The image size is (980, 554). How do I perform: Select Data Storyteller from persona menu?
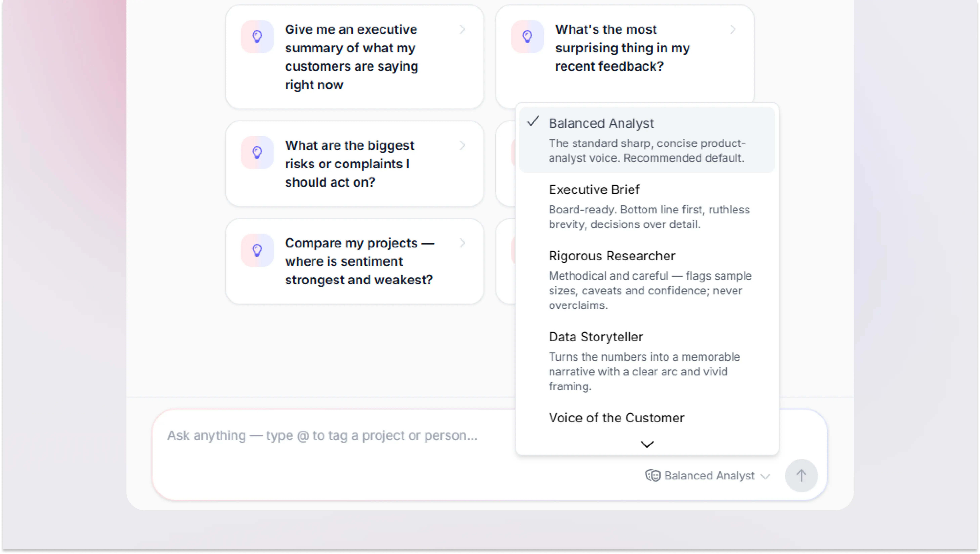coord(647,361)
